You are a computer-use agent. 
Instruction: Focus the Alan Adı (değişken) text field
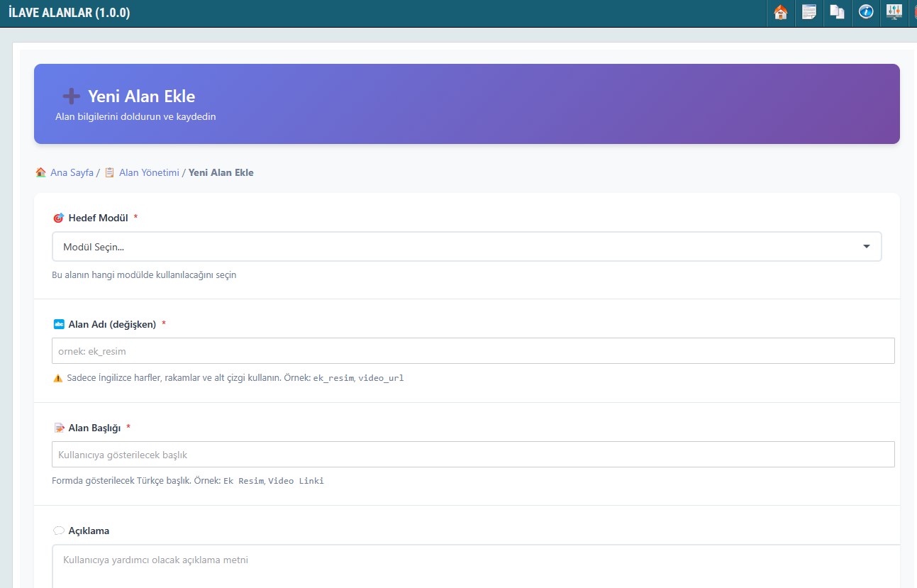coord(473,351)
